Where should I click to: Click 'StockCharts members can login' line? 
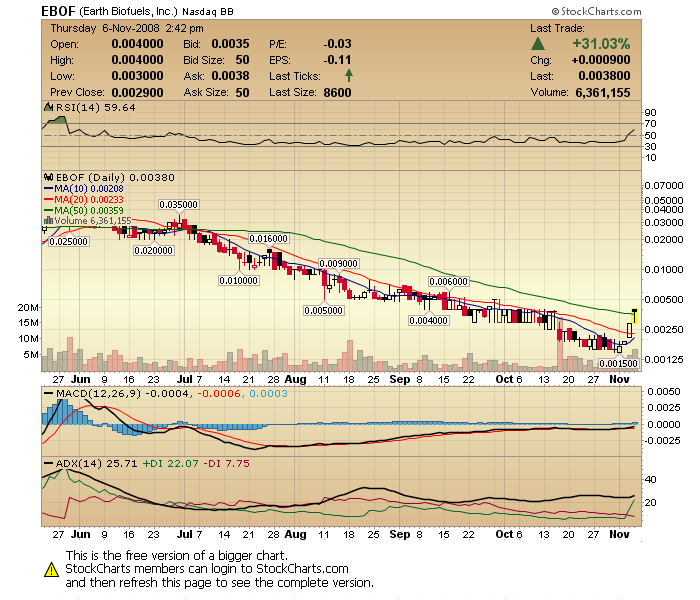point(207,569)
